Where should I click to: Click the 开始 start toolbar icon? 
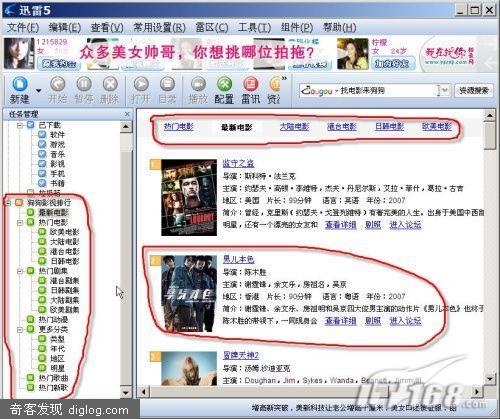[57, 84]
